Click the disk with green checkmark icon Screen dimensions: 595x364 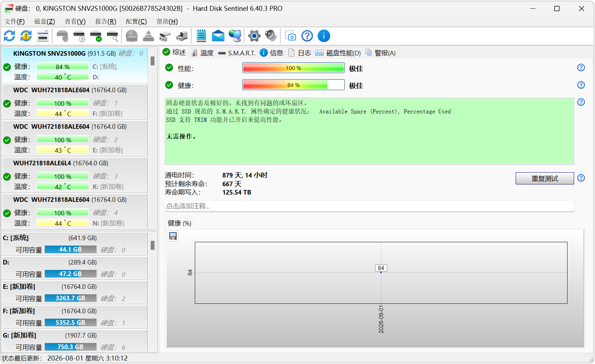96,36
